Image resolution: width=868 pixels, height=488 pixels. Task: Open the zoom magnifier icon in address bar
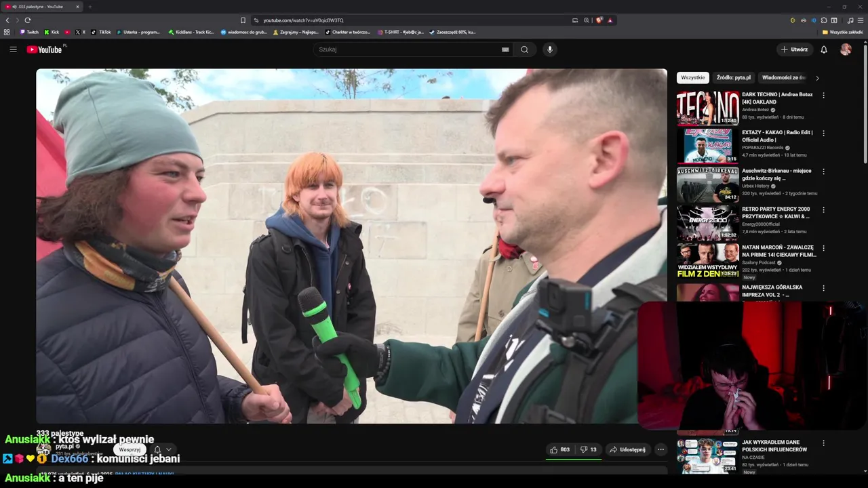pyautogui.click(x=587, y=20)
